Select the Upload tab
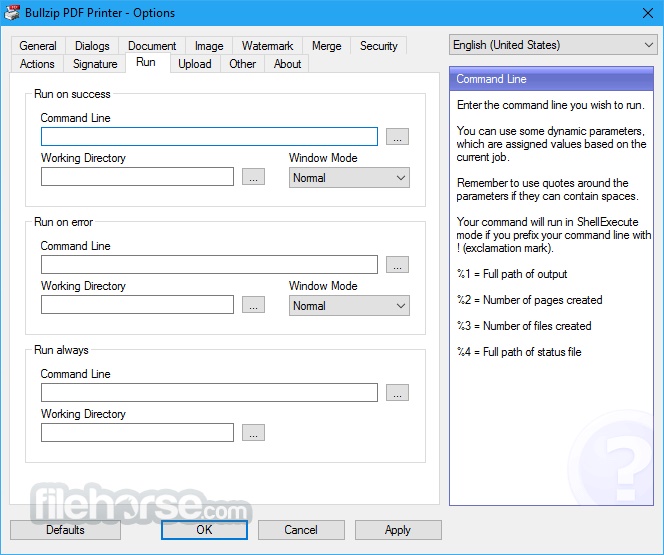The height and width of the screenshot is (555, 664). pos(194,64)
